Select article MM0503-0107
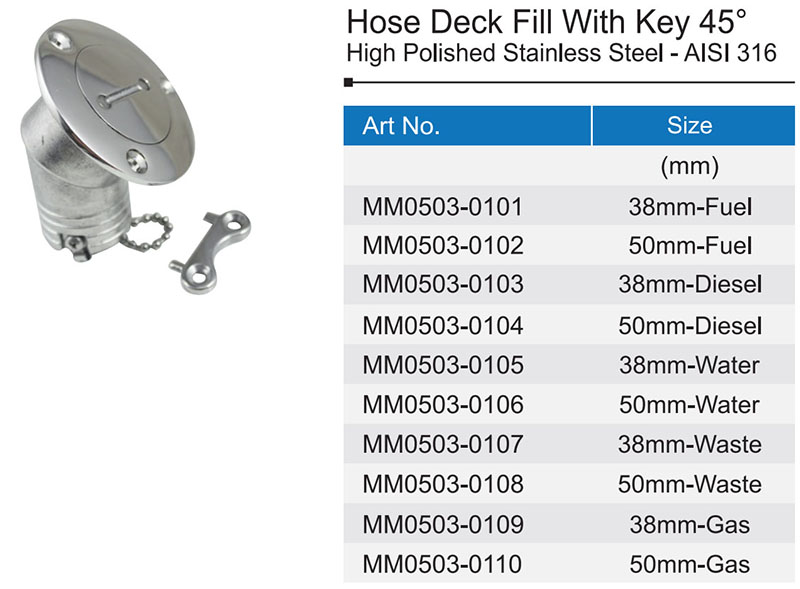This screenshot has height=589, width=800. click(x=442, y=445)
